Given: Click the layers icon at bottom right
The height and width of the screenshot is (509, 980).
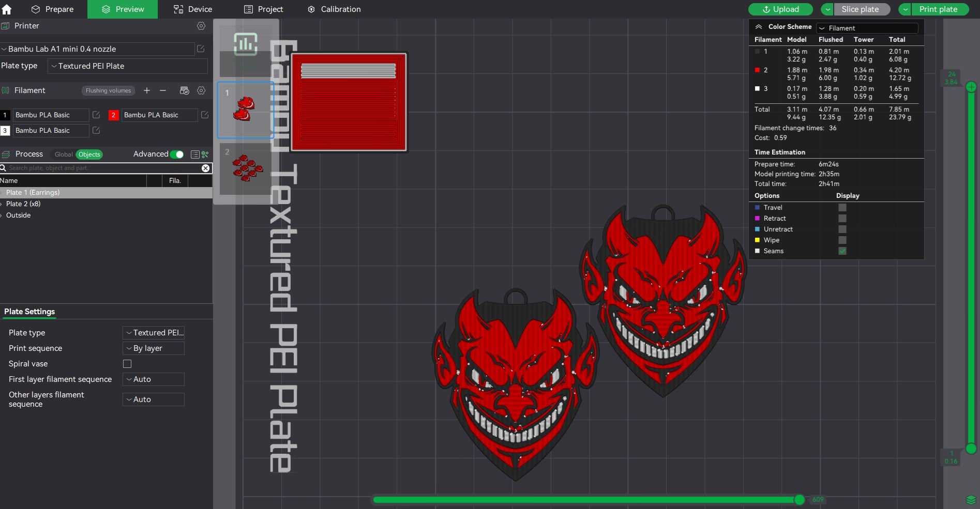Looking at the screenshot, I should click(971, 500).
